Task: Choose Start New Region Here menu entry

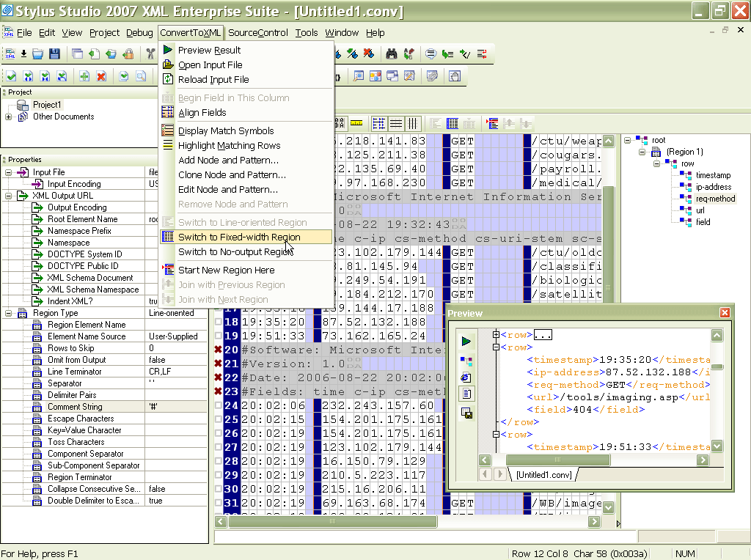Action: (246, 270)
